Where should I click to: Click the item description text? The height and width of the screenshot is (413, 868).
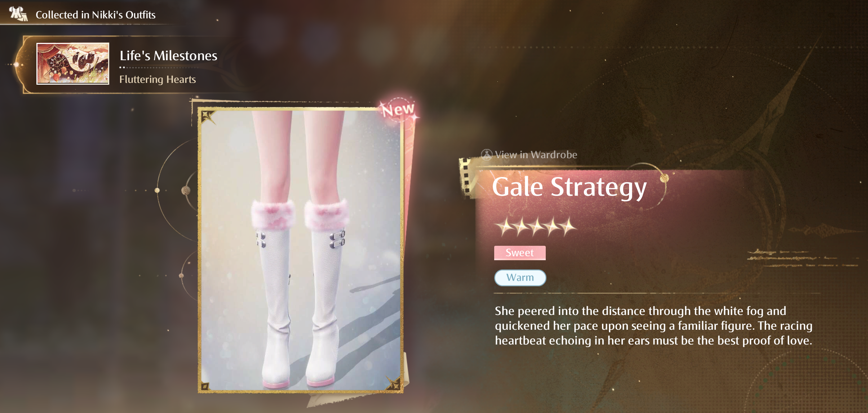(x=654, y=326)
